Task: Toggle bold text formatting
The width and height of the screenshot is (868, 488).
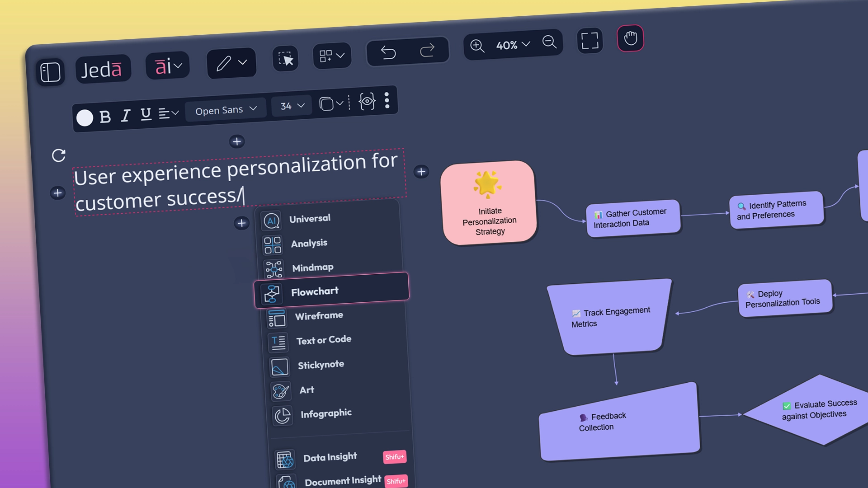Action: tap(105, 117)
